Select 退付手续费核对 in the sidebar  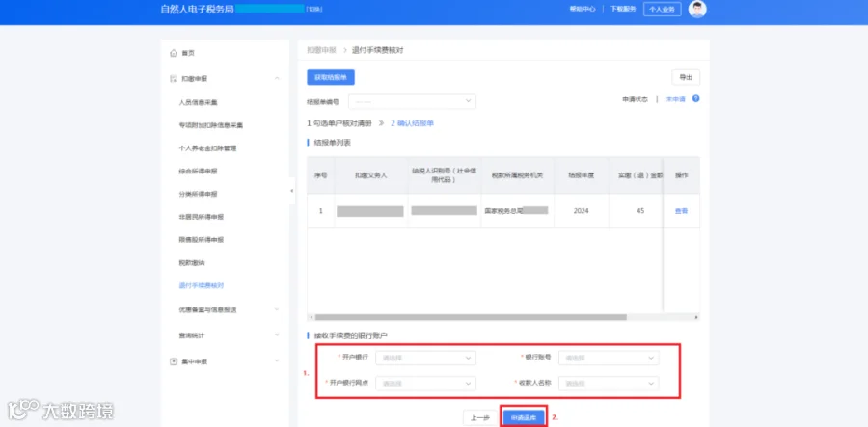[202, 286]
